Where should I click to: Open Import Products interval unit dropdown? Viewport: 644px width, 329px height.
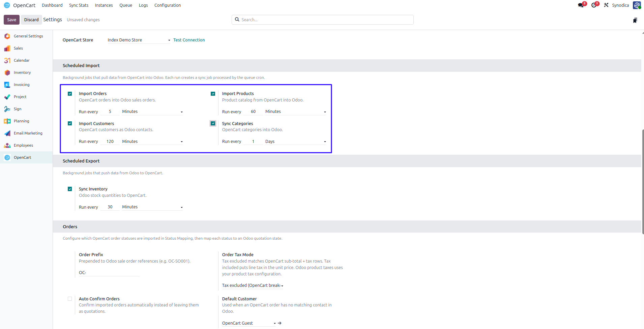point(296,112)
